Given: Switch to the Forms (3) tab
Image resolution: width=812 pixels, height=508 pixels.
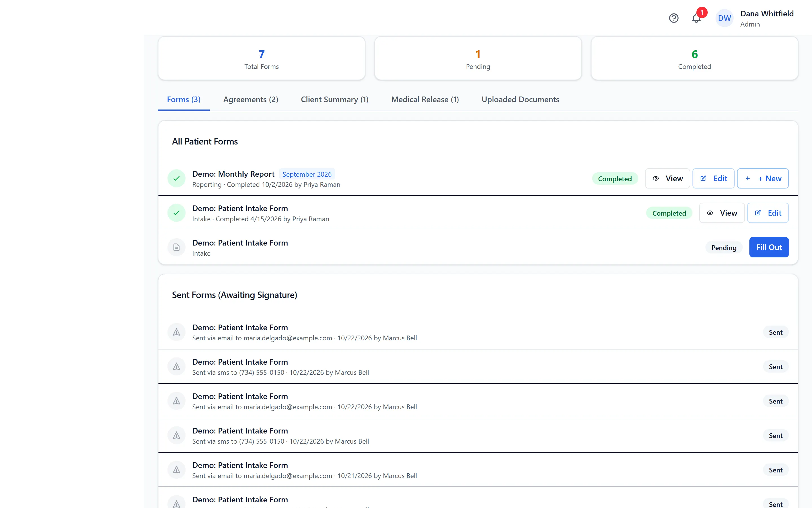Looking at the screenshot, I should [x=184, y=99].
